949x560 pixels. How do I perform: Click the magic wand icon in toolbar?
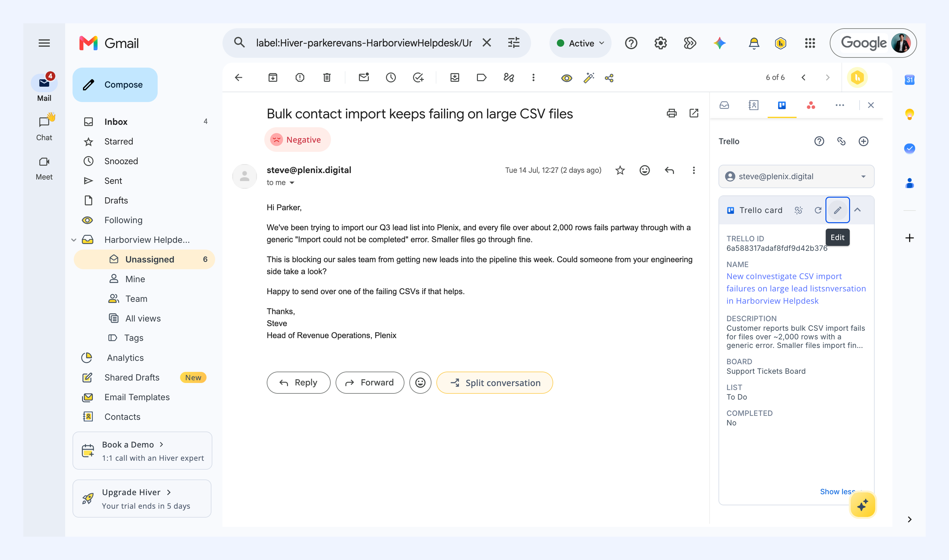tap(589, 78)
